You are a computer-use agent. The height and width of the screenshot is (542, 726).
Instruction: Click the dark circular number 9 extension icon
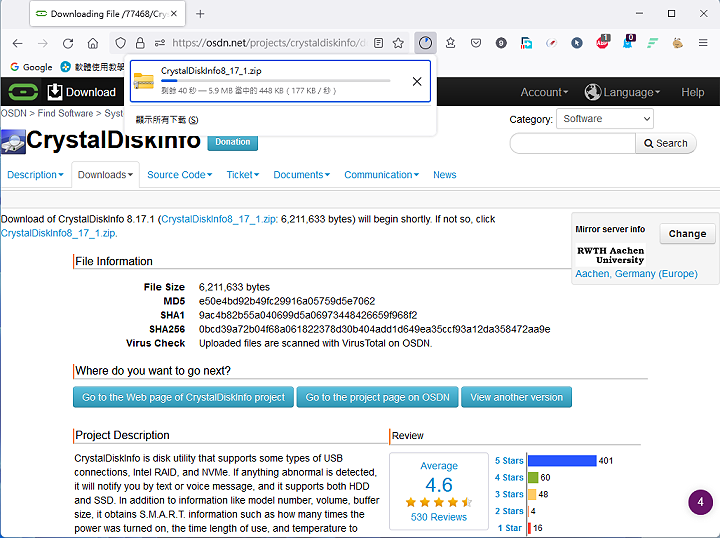coord(501,44)
